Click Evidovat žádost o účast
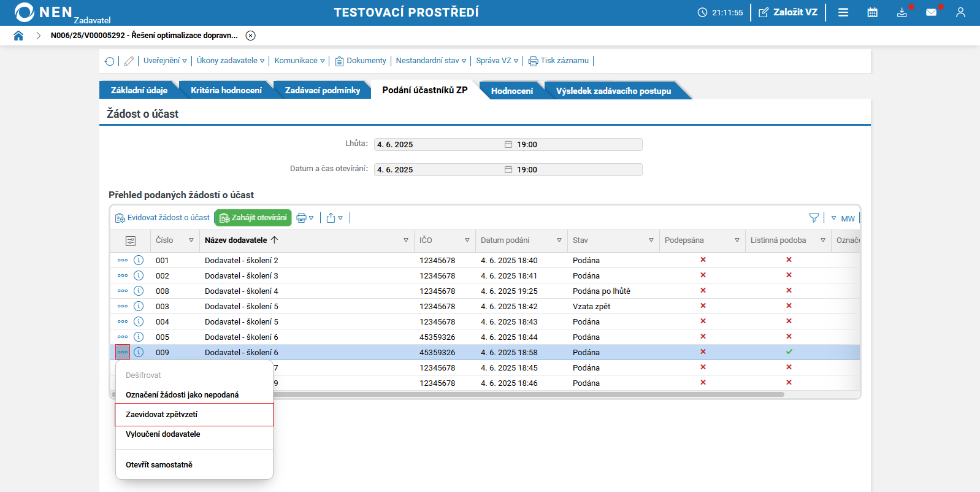The image size is (980, 492). [x=163, y=218]
